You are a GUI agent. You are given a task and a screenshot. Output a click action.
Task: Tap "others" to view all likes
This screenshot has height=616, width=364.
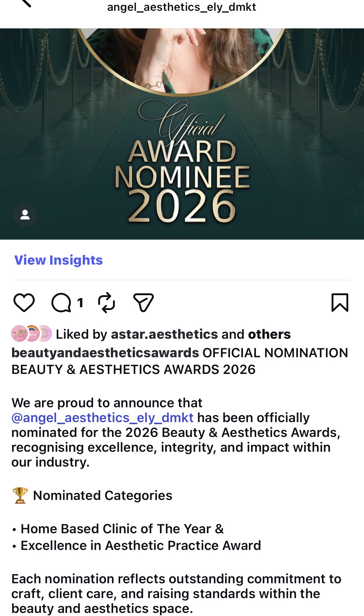click(269, 334)
